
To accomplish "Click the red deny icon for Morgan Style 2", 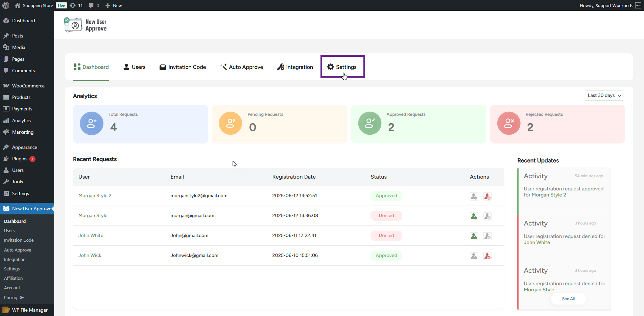I will click(487, 196).
